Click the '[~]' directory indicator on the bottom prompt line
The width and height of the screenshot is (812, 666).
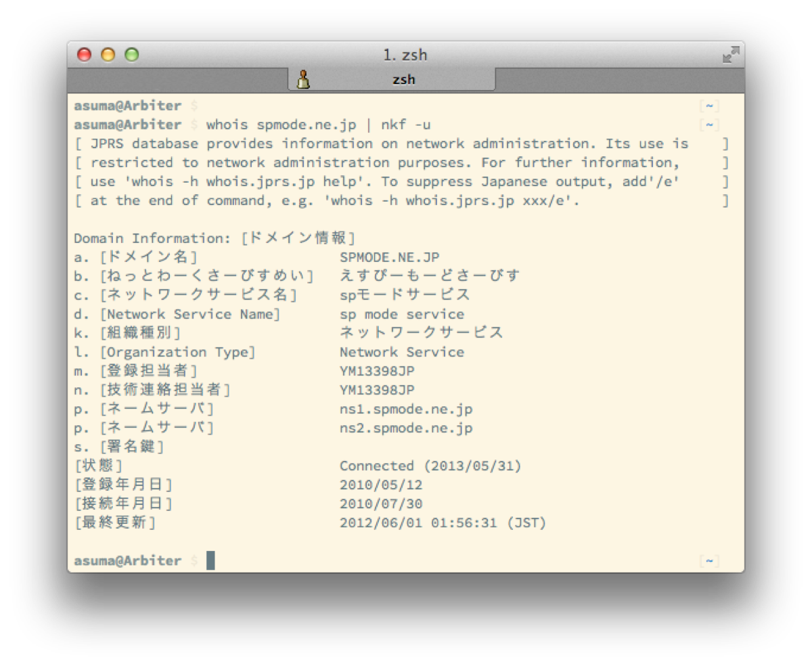(x=709, y=561)
